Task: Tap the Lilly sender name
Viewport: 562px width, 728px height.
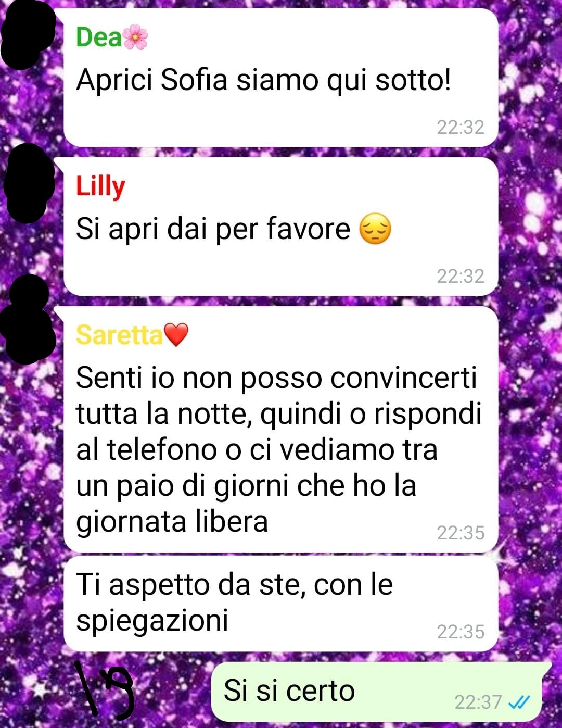Action: [100, 186]
